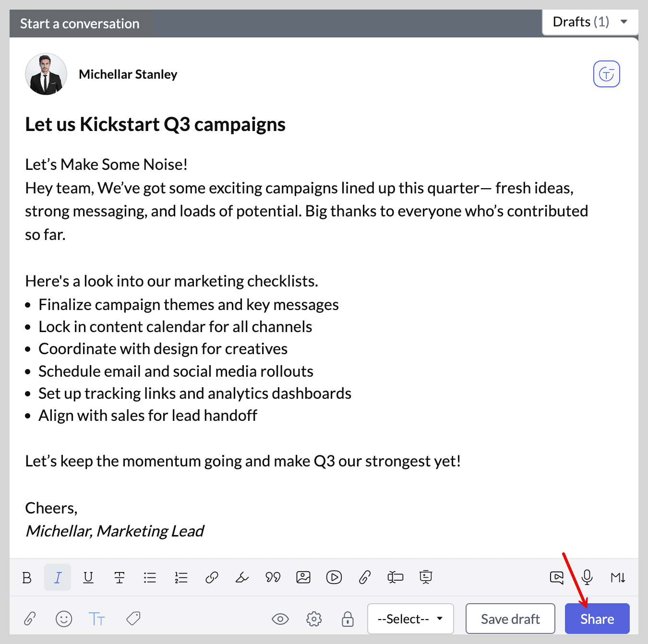This screenshot has width=648, height=644.
Task: Embed a video with the play icon
Action: [x=334, y=577]
